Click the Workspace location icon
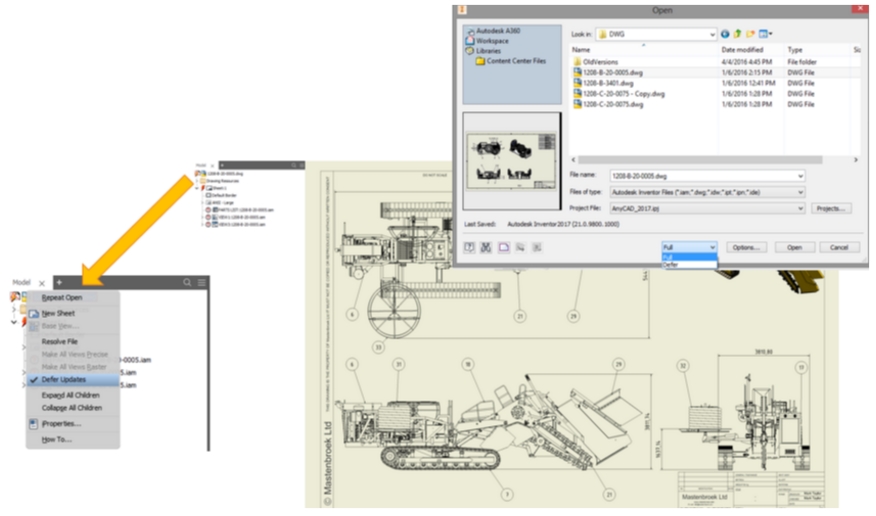Image resolution: width=876 pixels, height=516 pixels. [470, 41]
